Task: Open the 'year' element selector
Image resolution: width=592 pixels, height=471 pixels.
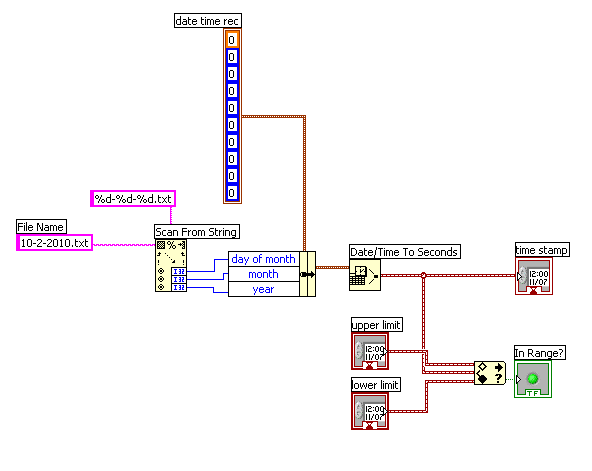Action: [264, 289]
